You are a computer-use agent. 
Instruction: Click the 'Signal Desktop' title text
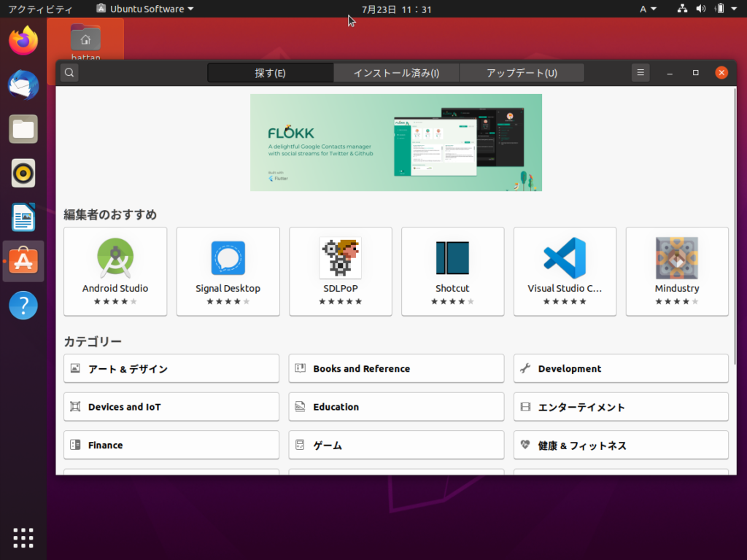tap(228, 288)
